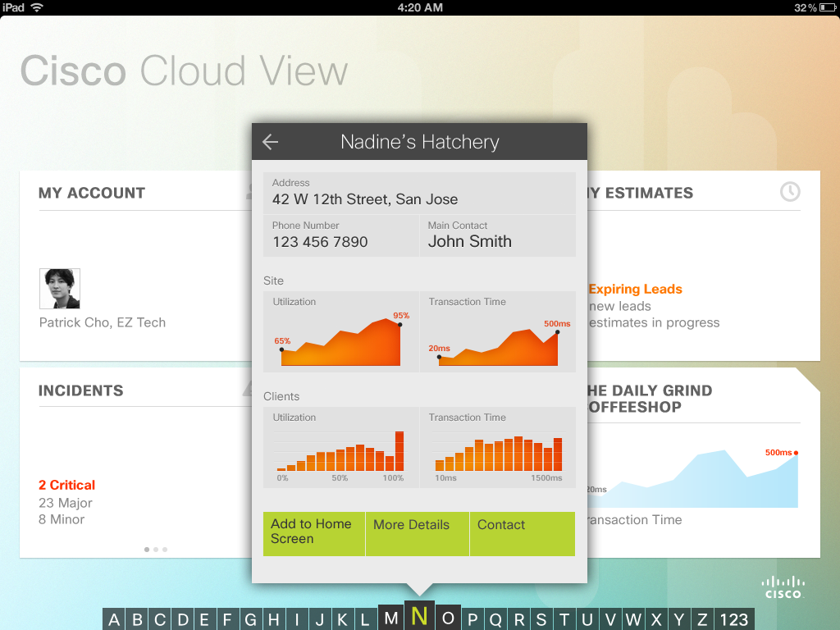The width and height of the screenshot is (840, 630).
Task: Select letter Q in alphabet bar
Action: (x=495, y=620)
